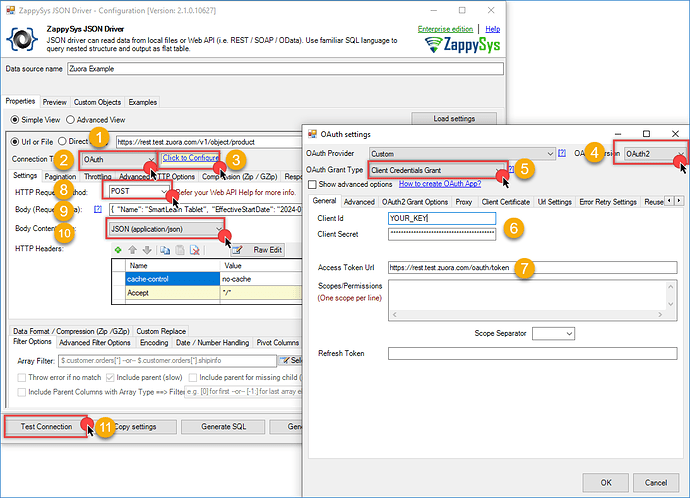Screen dimensions: 690x498
Task: Select the Simple View radio button
Action: click(x=15, y=120)
